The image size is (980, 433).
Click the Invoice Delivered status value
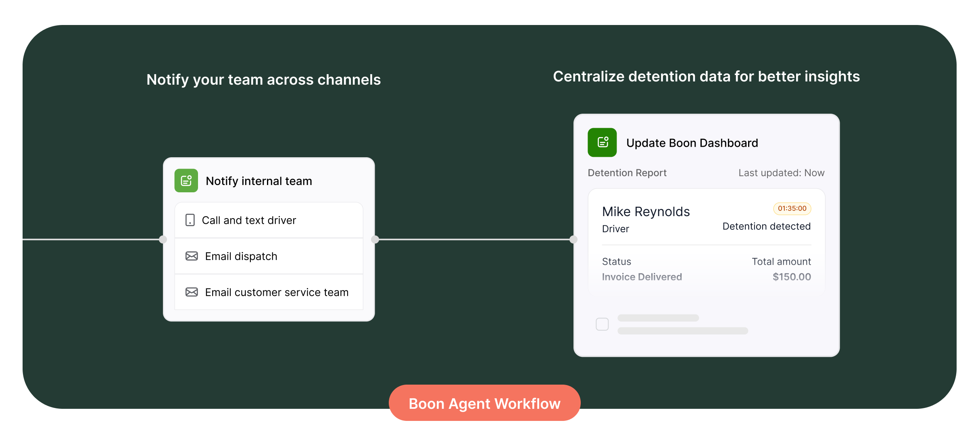click(x=642, y=277)
